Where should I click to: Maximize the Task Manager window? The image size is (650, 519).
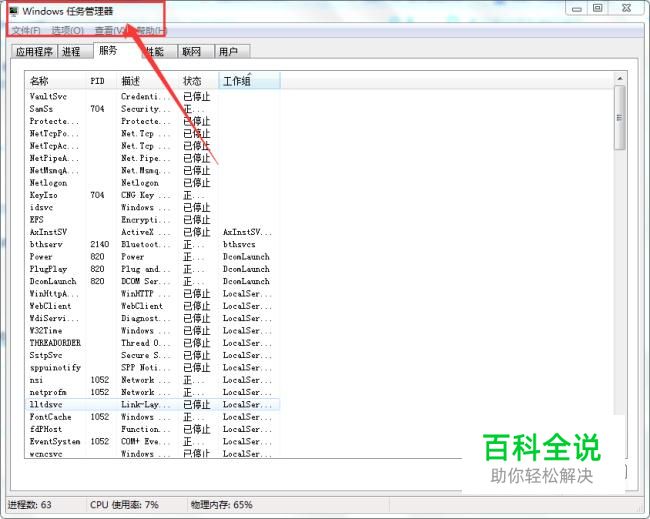(x=597, y=8)
